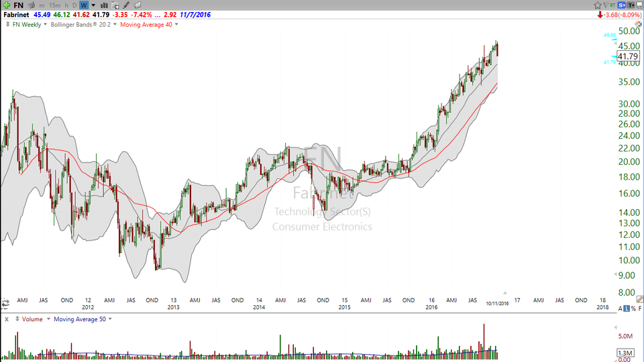Open the T dropdown button

click(x=631, y=5)
